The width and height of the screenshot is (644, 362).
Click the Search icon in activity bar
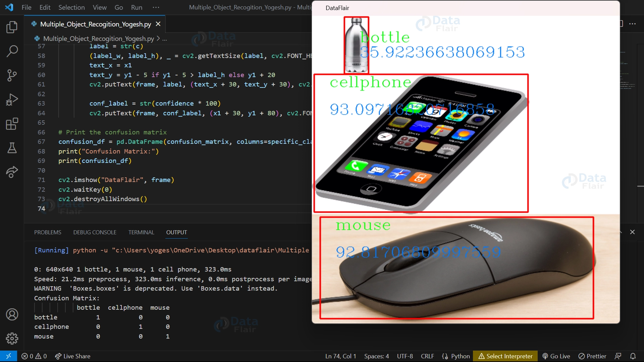[x=12, y=50]
